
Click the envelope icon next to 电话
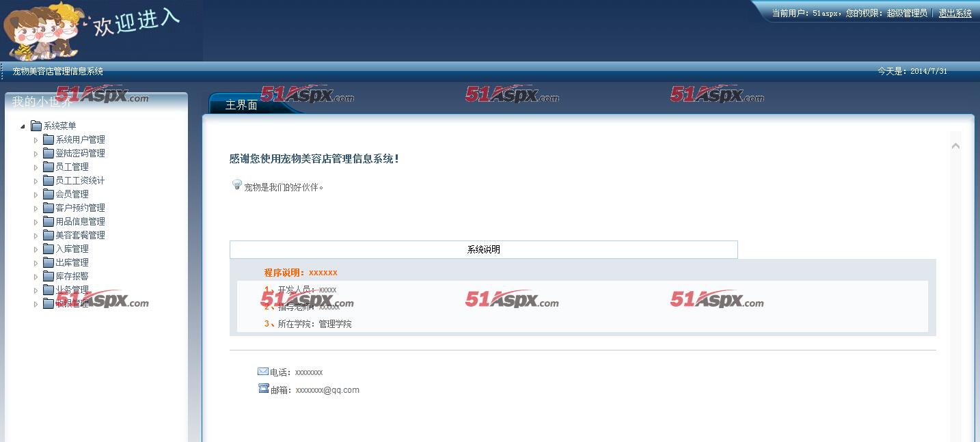tap(263, 372)
